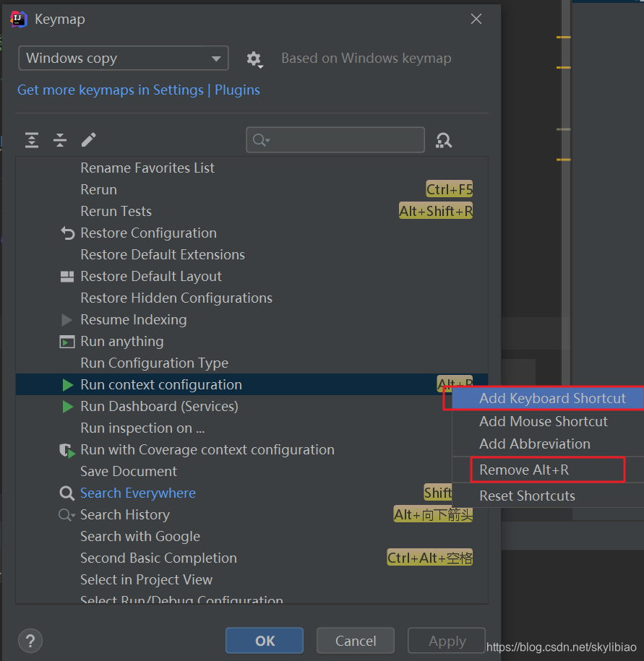Open the keymap gear options menu
Screen dimensions: 644x661
[x=254, y=59]
